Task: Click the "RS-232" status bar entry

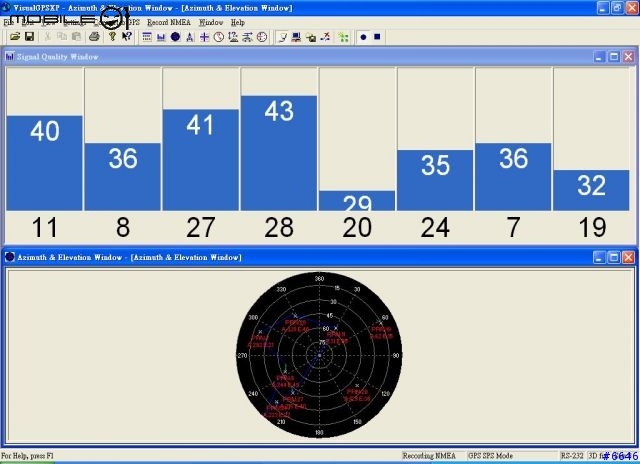Action: tap(571, 456)
